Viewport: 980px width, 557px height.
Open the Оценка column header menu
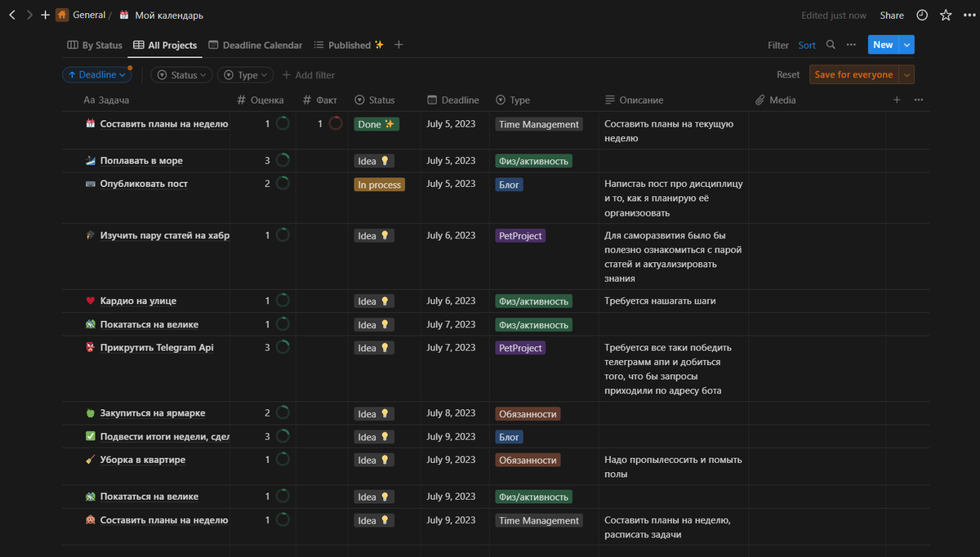click(261, 100)
